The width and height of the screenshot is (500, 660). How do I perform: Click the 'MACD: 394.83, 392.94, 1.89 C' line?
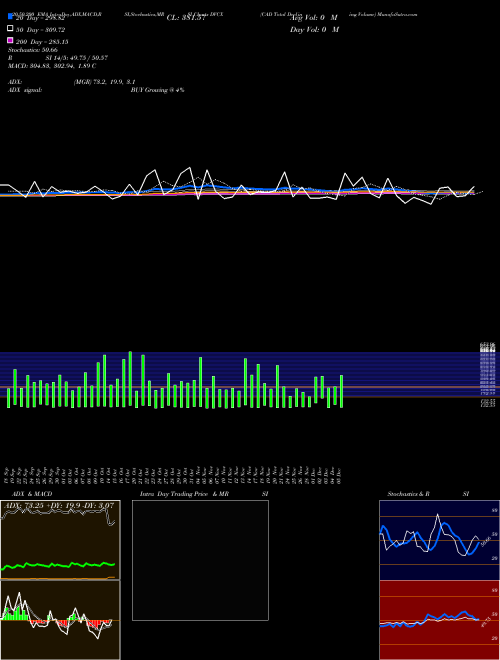[x=52, y=66]
